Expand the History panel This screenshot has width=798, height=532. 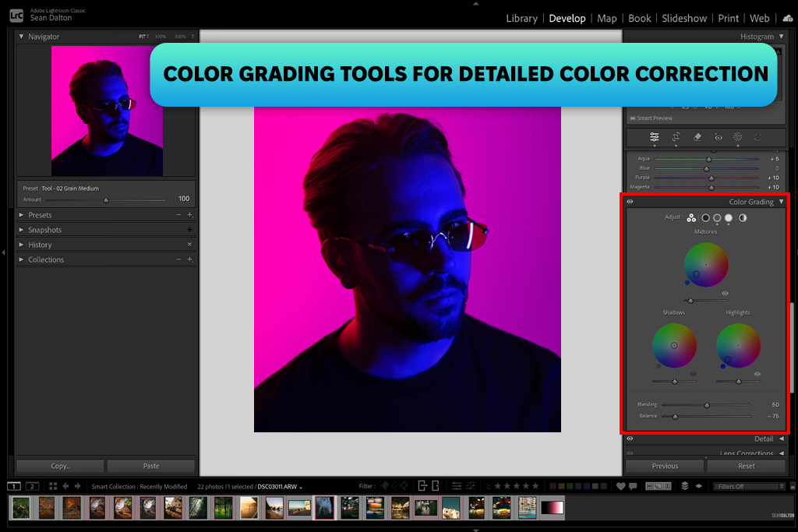21,245
